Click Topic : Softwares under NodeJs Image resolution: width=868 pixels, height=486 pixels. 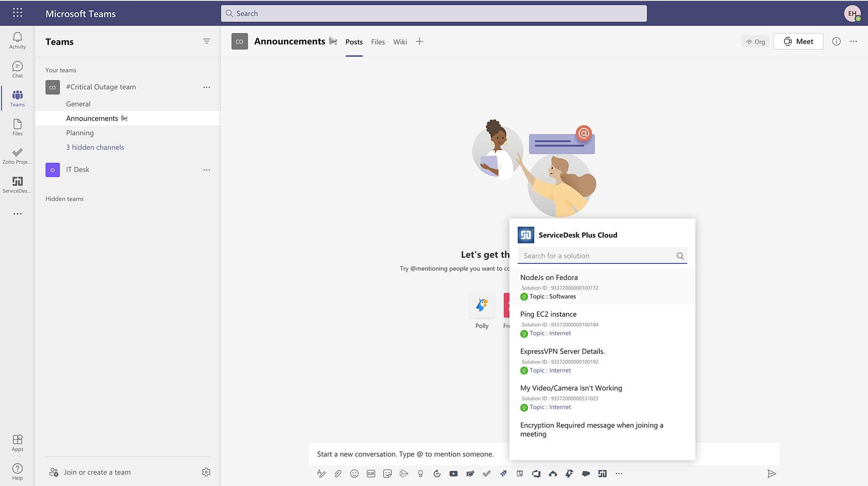552,296
